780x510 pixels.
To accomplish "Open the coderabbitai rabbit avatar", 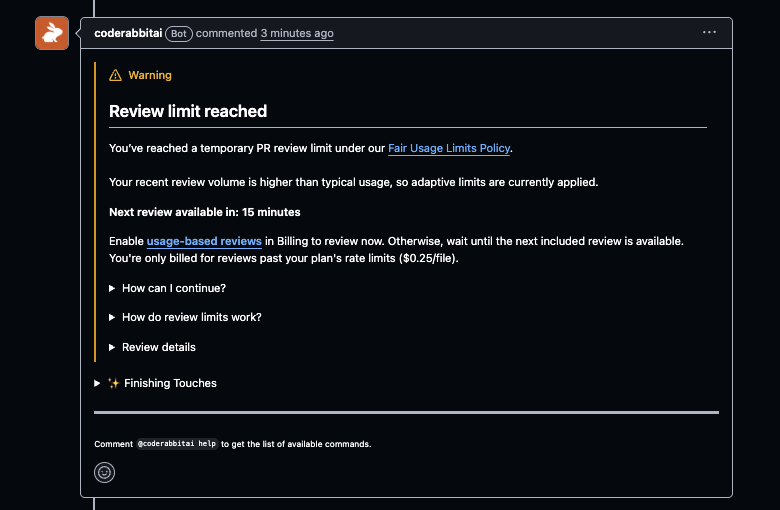I will pyautogui.click(x=52, y=33).
